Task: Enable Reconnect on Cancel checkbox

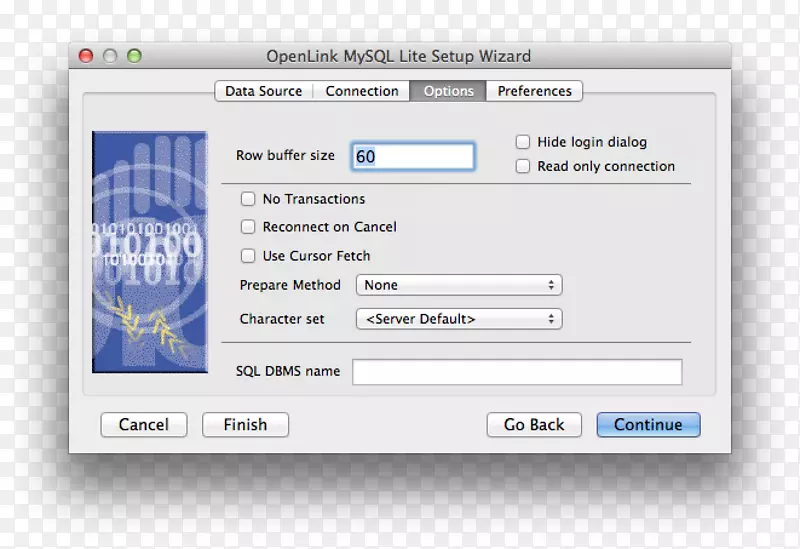Action: point(248,227)
